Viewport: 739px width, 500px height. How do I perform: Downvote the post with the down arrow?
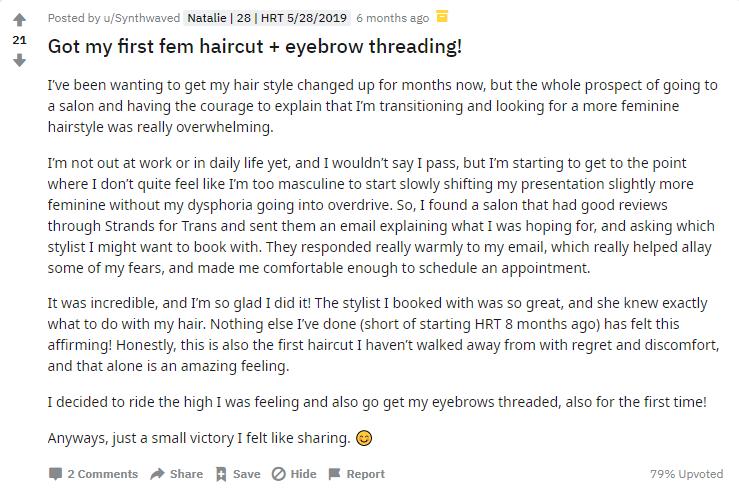(19, 60)
